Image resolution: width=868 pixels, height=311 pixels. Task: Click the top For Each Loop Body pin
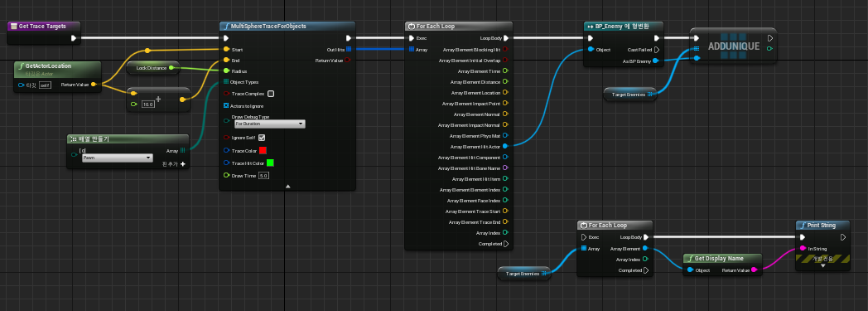pos(506,38)
